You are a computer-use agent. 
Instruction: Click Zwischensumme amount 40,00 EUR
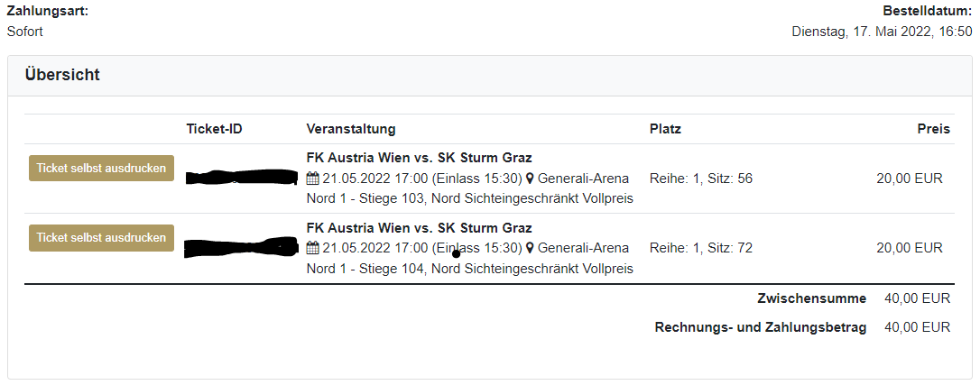pyautogui.click(x=918, y=298)
